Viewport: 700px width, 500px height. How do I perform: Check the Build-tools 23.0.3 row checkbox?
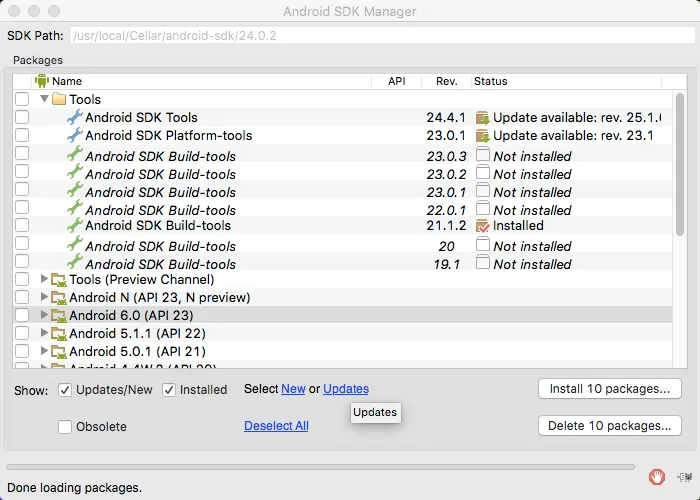(22, 153)
